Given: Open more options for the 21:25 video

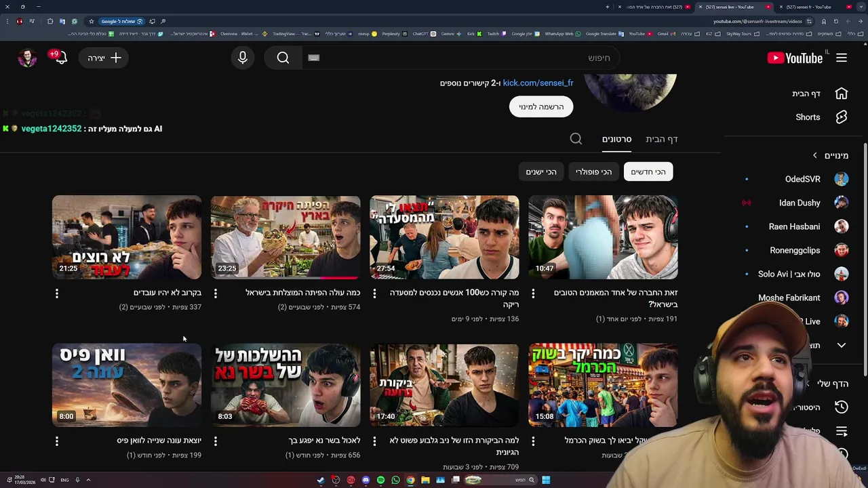Looking at the screenshot, I should [57, 293].
